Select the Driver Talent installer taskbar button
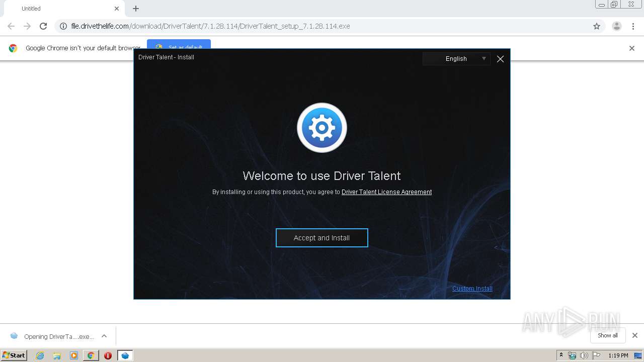The height and width of the screenshot is (362, 644). click(x=125, y=355)
